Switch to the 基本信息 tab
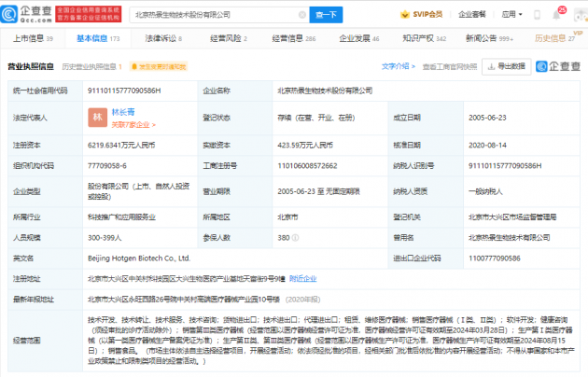Image resolution: width=588 pixels, height=377 pixels. click(x=98, y=38)
